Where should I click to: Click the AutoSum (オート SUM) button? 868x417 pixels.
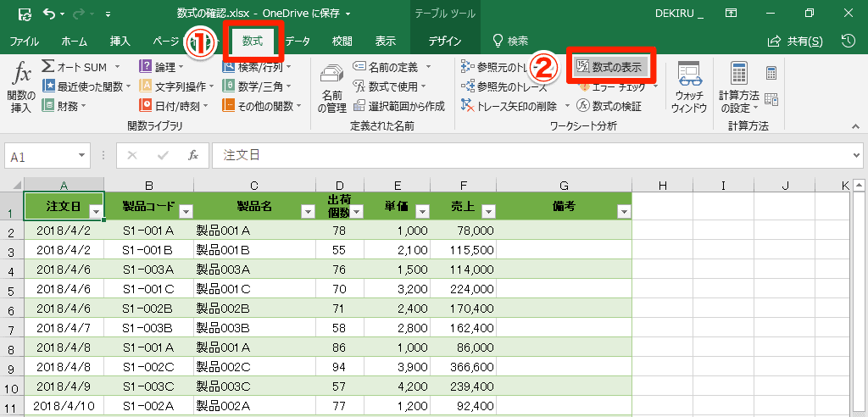pos(81,68)
